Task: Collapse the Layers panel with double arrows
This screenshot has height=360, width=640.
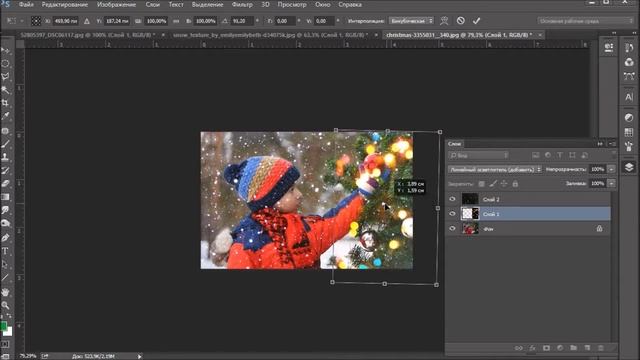Action: [x=600, y=144]
